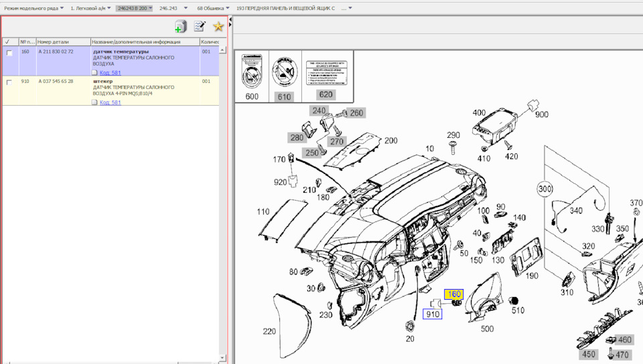
Task: Click the document icon beside first Код: 581
Action: coord(95,72)
